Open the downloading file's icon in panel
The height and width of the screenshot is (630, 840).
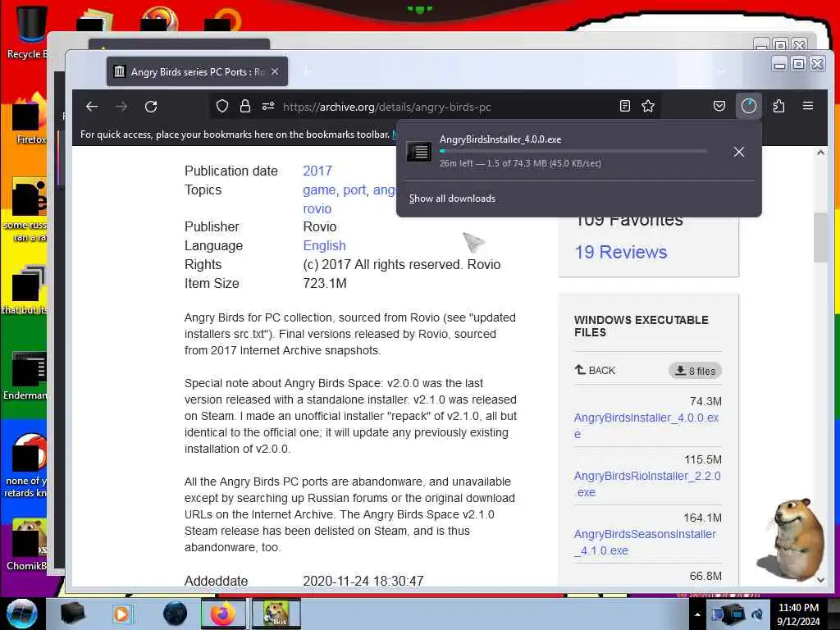(419, 152)
